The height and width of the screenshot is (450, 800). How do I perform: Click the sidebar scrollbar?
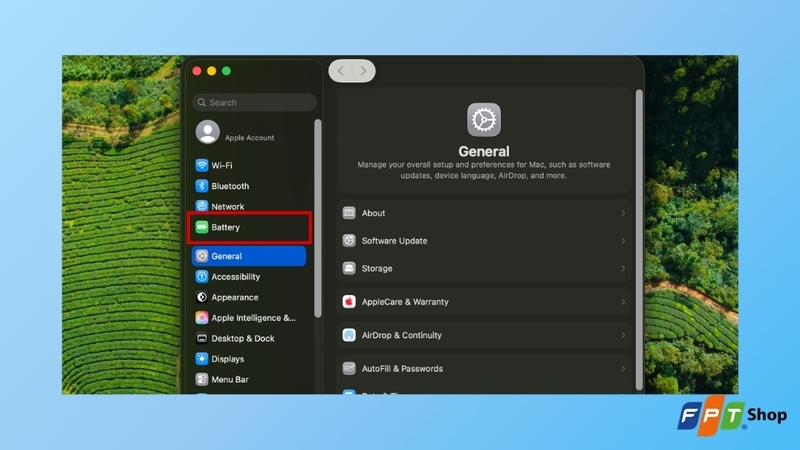click(x=318, y=218)
